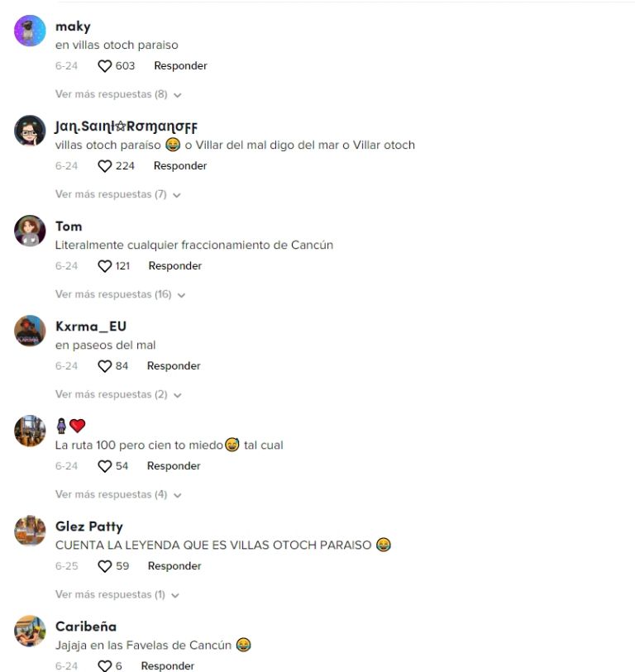This screenshot has height=672, width=635.
Task: Tap the heart on Caribeña's comment
Action: point(105,665)
